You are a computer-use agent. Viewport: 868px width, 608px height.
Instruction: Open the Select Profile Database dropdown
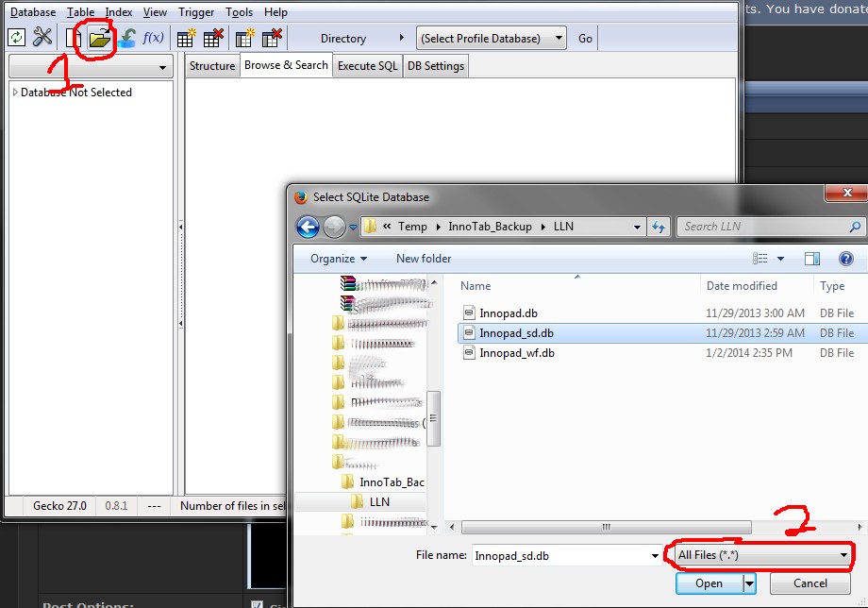492,39
